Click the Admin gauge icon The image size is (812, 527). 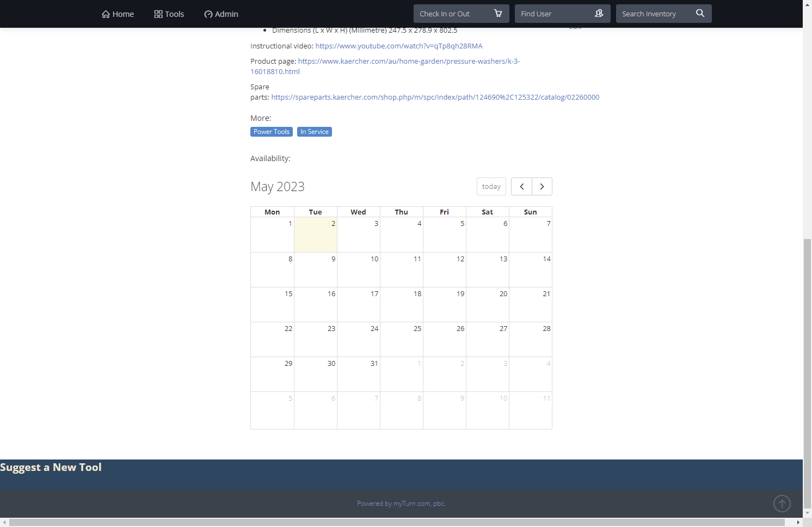(x=208, y=14)
